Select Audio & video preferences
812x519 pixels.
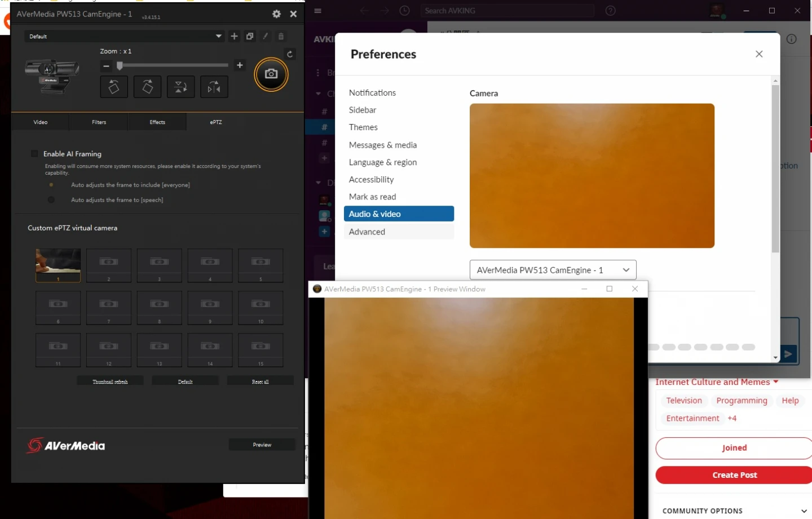point(399,214)
